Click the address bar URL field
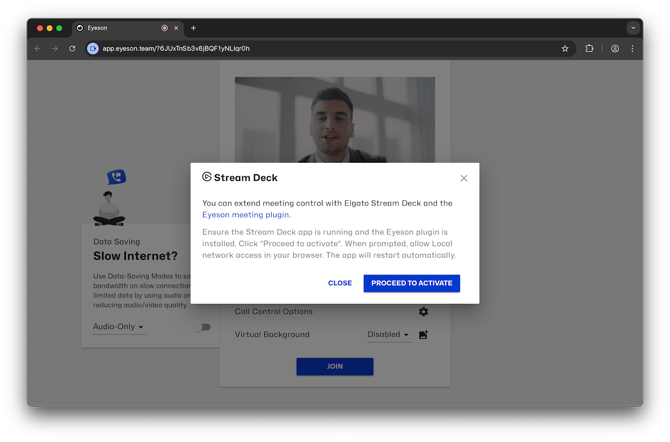 [x=300, y=48]
